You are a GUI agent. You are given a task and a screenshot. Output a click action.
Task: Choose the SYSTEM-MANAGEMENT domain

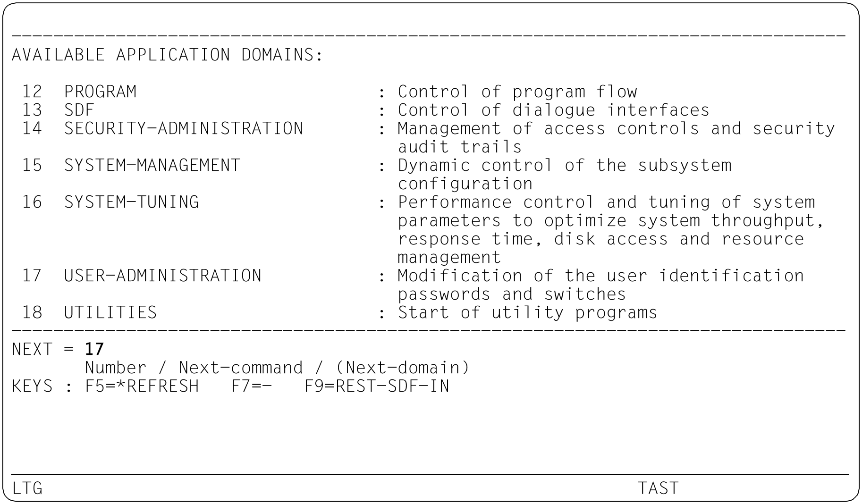pos(152,165)
